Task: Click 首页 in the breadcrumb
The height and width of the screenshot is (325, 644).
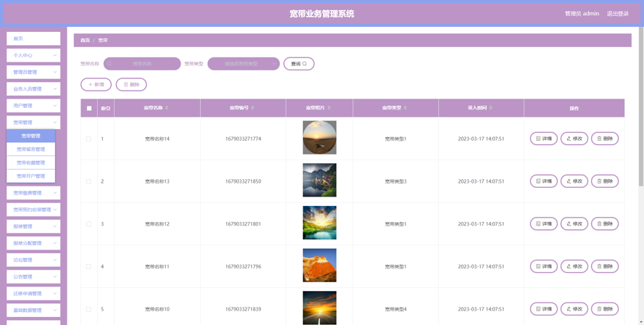Action: (85, 41)
